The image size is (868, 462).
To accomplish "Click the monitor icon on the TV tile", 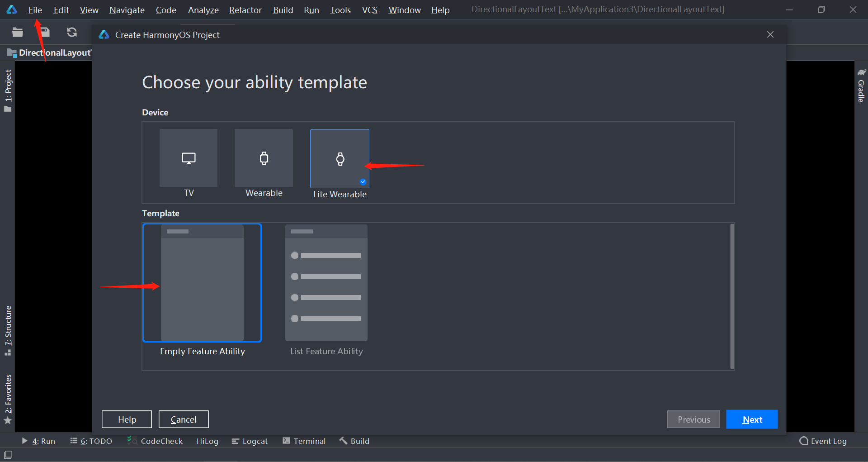I will (x=189, y=158).
